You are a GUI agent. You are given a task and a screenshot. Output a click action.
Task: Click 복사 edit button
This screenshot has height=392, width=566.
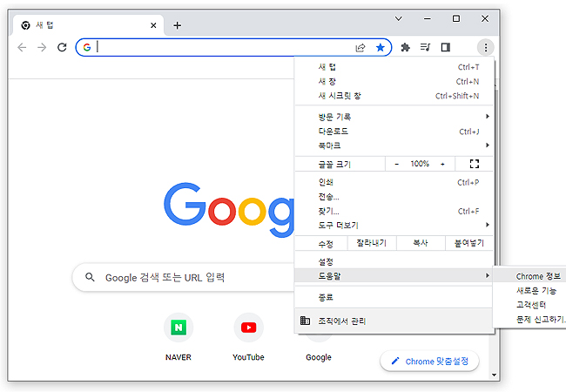pos(421,243)
